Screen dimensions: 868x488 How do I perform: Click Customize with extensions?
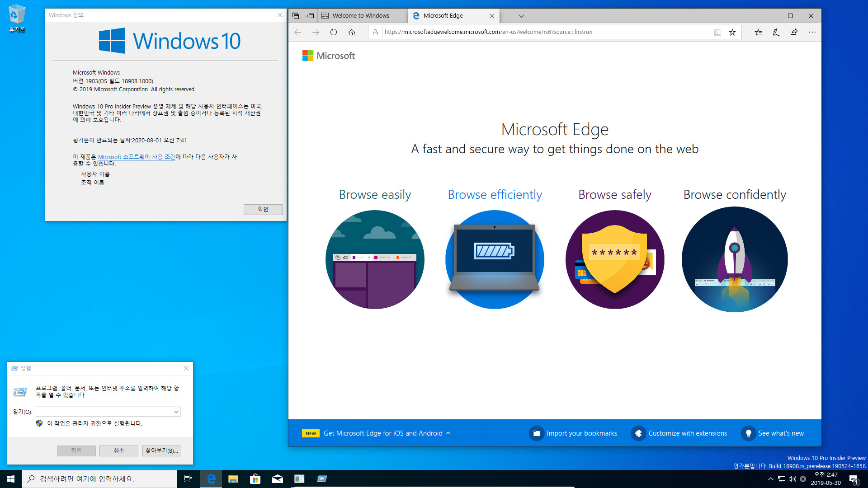pyautogui.click(x=679, y=433)
